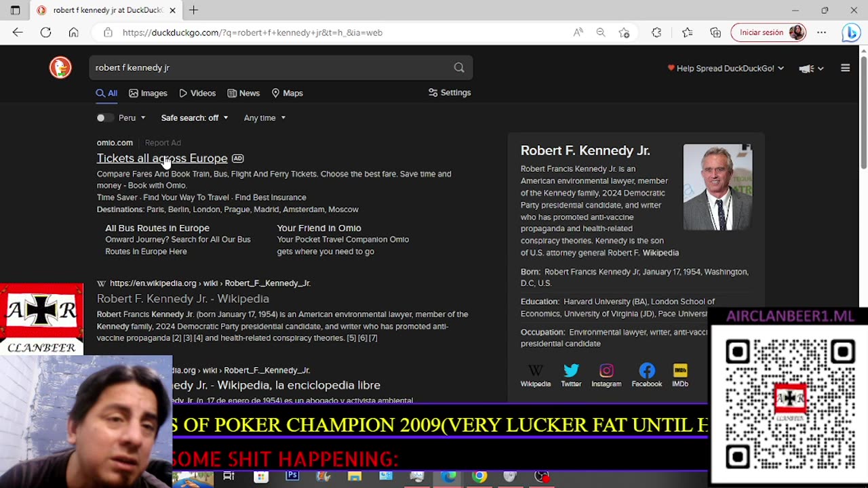
Task: Open the Extensions puzzle icon
Action: (x=656, y=33)
